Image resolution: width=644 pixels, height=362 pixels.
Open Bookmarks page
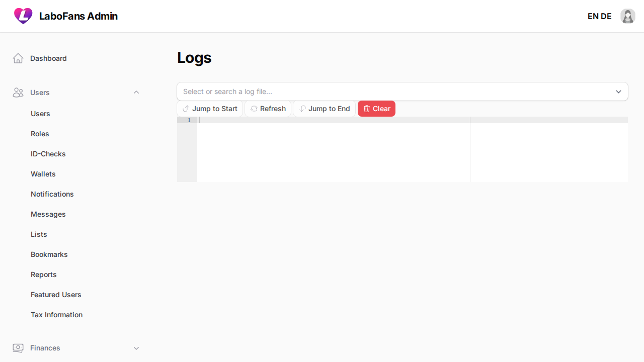[49, 254]
